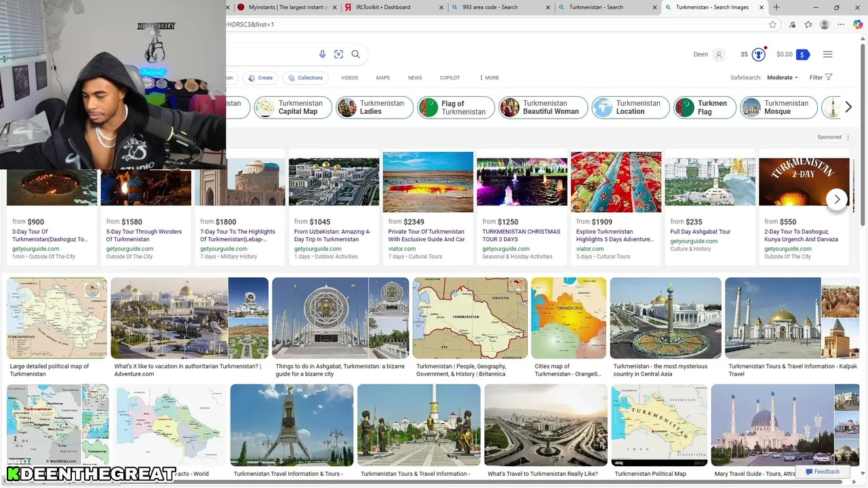Open the Large detailed political map thumbnail
The image size is (868, 488).
click(57, 318)
